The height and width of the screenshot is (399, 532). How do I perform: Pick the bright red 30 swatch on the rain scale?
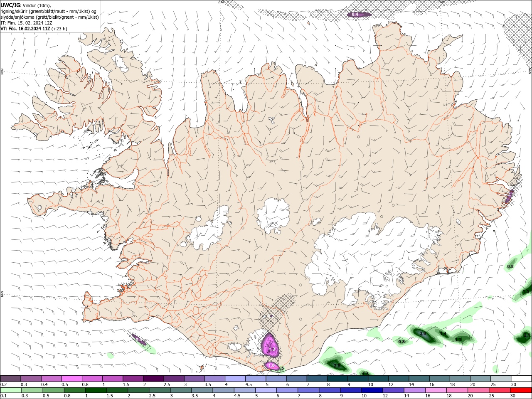point(520,390)
